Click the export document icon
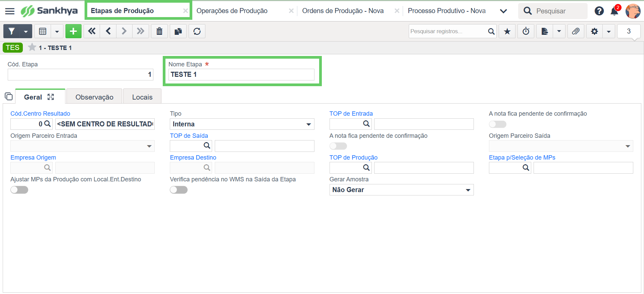644x294 pixels. (545, 31)
